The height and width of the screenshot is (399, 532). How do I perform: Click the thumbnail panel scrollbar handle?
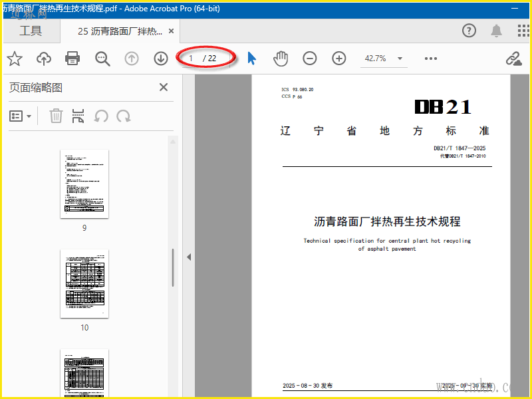(173, 267)
